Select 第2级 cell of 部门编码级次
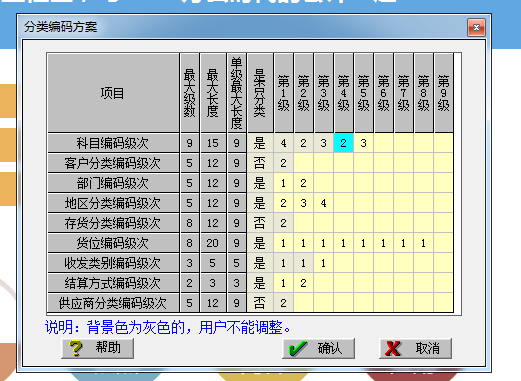521x381 pixels. (303, 183)
